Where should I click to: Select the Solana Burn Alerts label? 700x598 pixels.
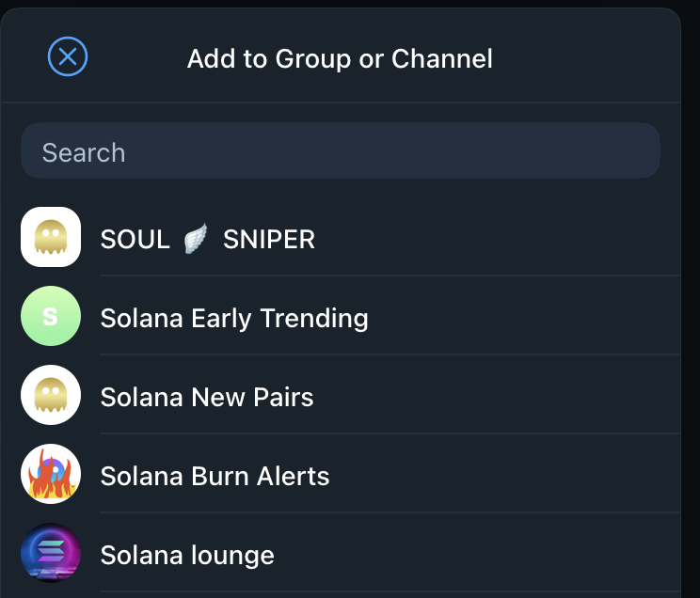215,476
